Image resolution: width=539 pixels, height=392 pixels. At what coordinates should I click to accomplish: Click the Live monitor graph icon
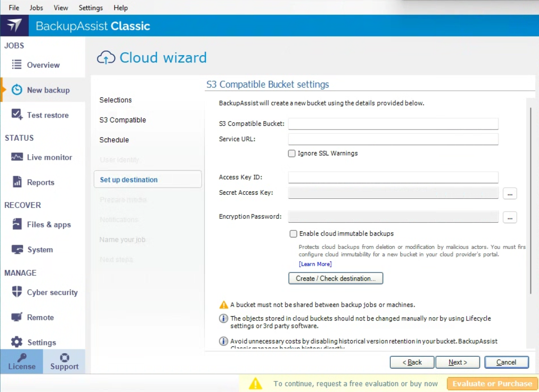coord(17,157)
